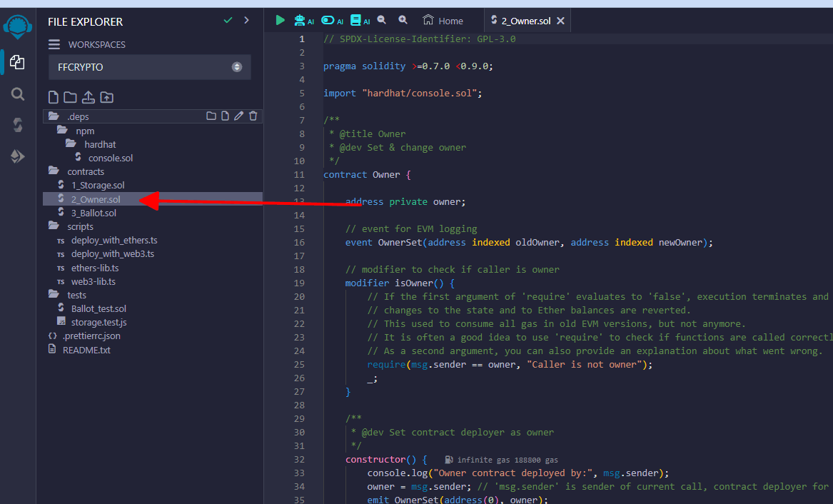Open the File Explorer sidebar icon
833x504 pixels.
point(18,62)
